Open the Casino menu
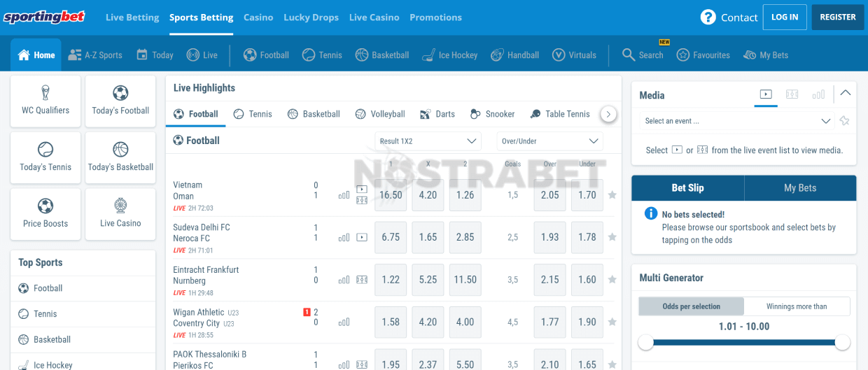The image size is (868, 370). 258,17
